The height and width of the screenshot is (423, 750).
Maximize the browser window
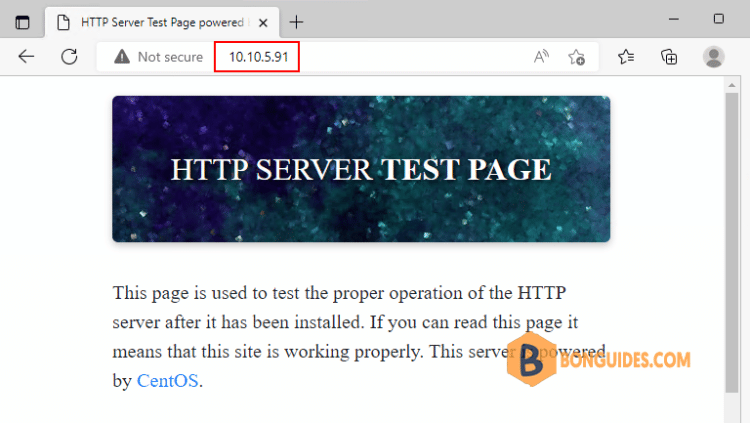click(x=718, y=19)
